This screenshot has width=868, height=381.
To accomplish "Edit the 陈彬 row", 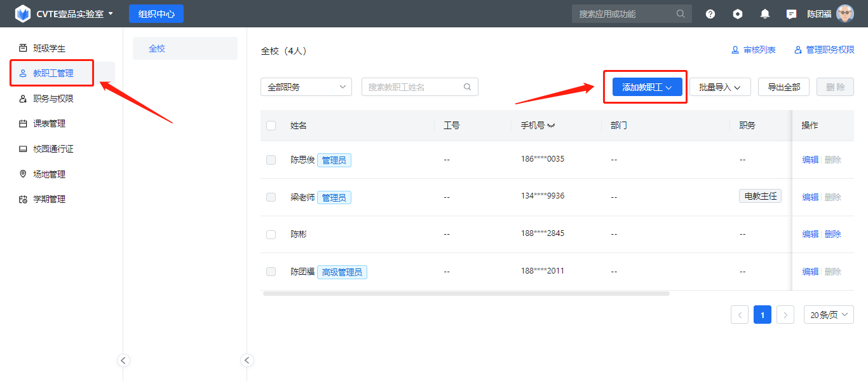I will (x=810, y=234).
